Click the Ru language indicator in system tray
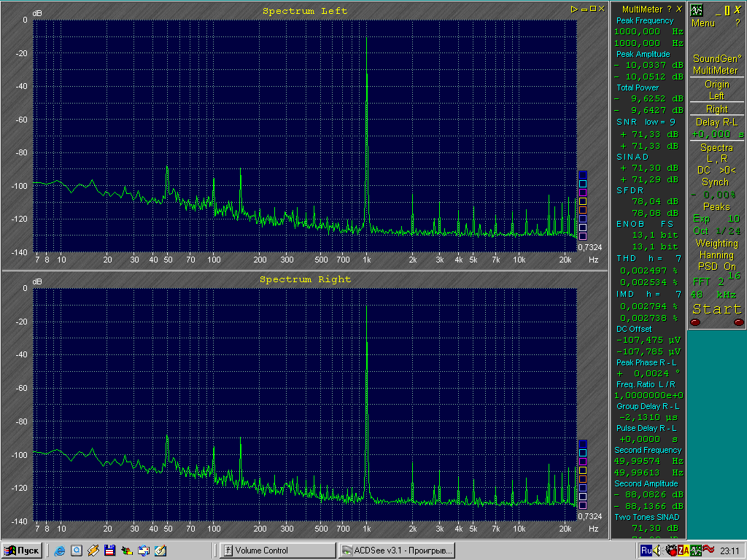747x560 pixels. coord(646,551)
